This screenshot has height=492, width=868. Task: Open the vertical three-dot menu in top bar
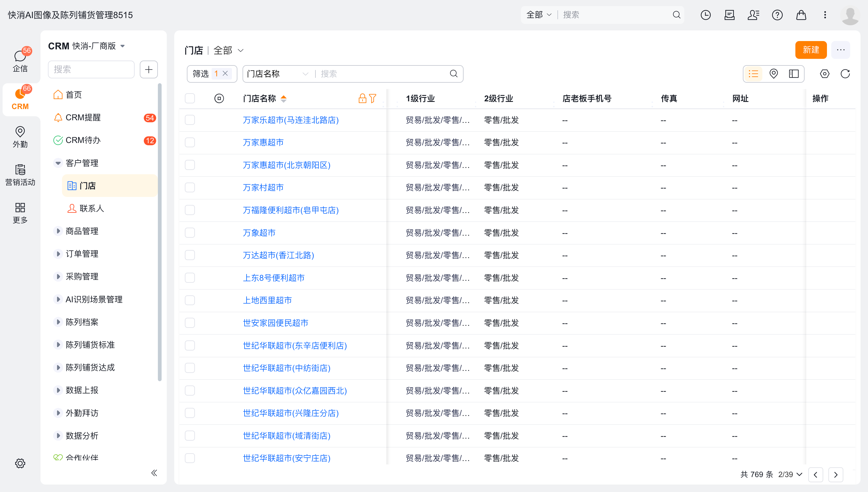pos(825,15)
